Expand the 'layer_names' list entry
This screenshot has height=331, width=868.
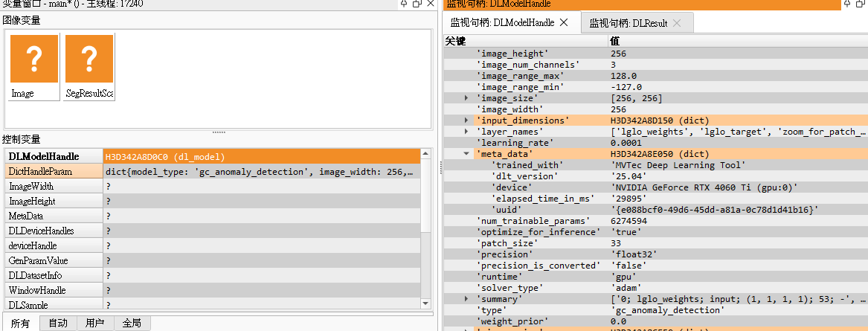[466, 132]
